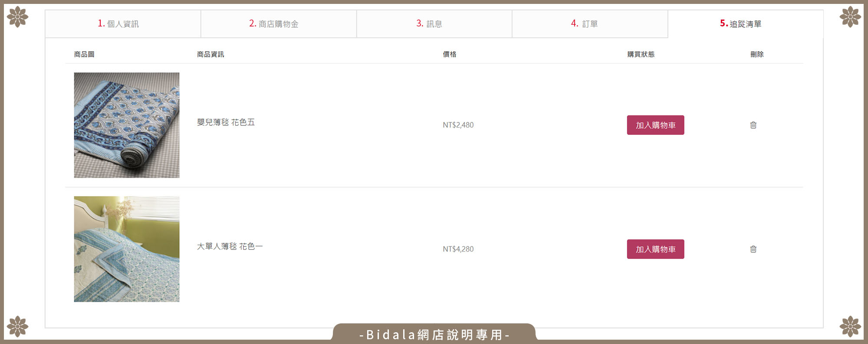The height and width of the screenshot is (344, 868).
Task: Open the 大單人薄毯 花色一 product name
Action: tap(230, 246)
